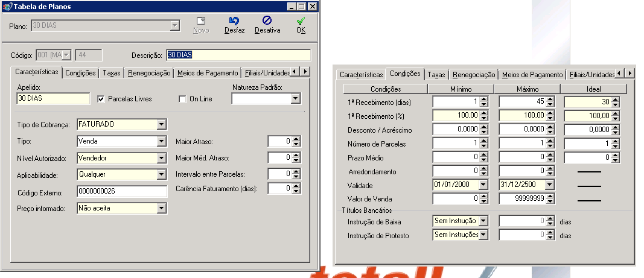Click the Máximo column header

click(528, 89)
